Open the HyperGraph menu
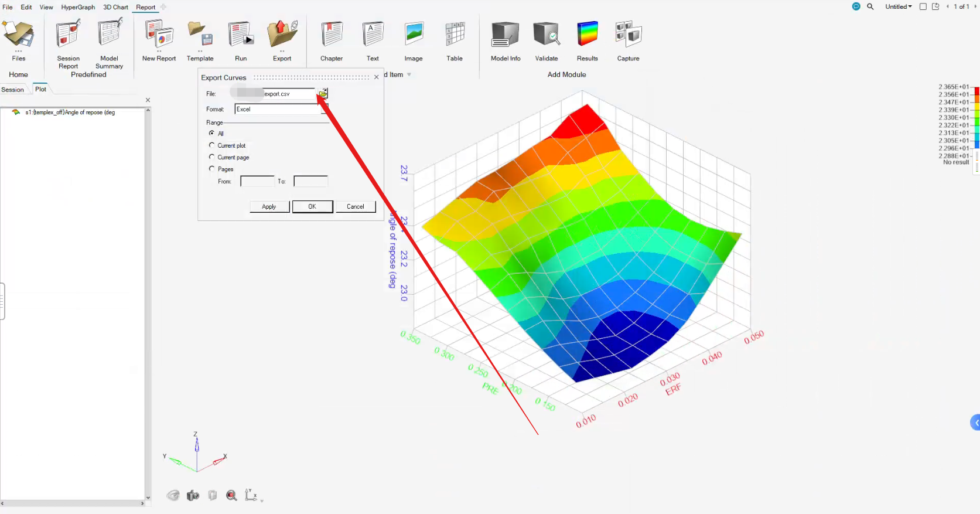 [78, 7]
